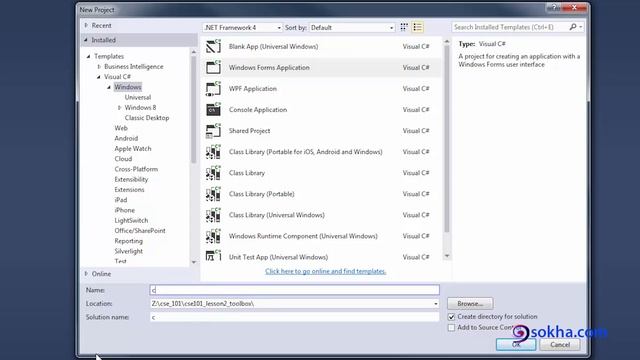Click the Windows Forms Application template icon

[x=213, y=67]
